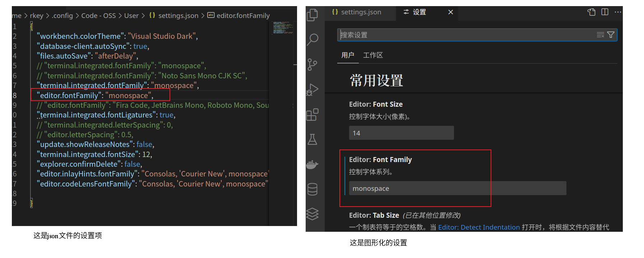The image size is (644, 258).
Task: Open the layered stack icon view
Action: (312, 214)
